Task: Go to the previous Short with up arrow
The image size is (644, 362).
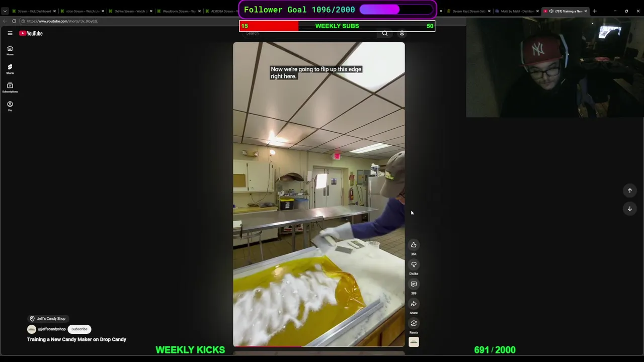Action: pos(629,191)
